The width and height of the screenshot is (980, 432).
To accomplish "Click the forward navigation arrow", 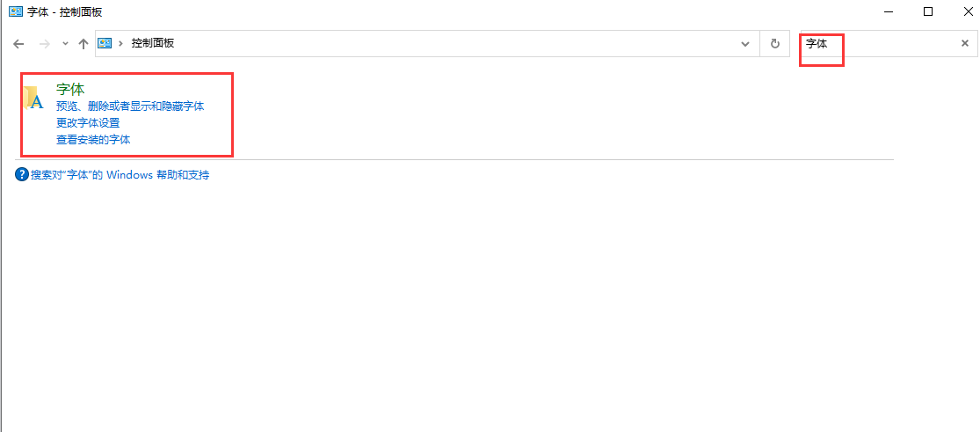I will (x=44, y=44).
